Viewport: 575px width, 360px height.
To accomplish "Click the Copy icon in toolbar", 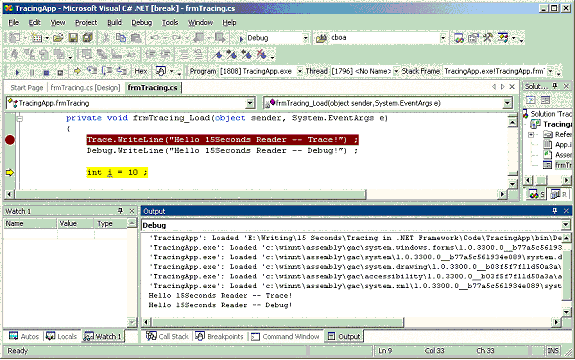I will pos(121,38).
